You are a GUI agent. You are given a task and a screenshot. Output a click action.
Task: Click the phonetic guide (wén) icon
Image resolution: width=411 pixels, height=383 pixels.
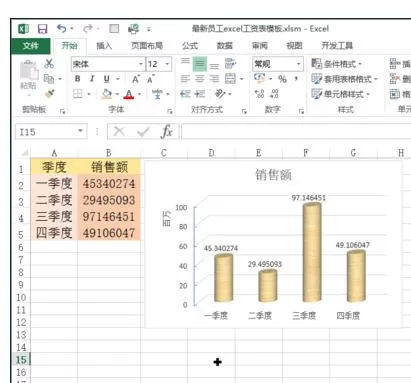[157, 94]
